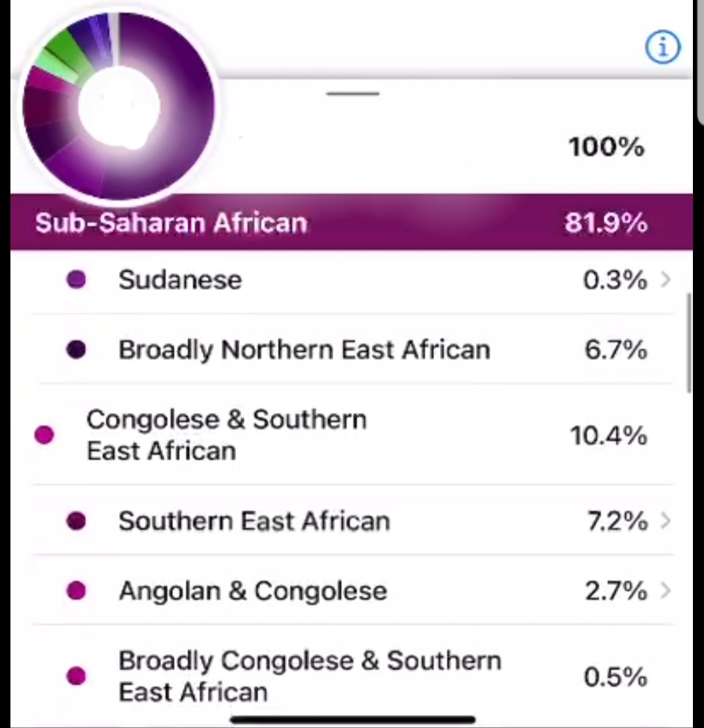Select the Congolese & Southern East African entry

227,435
